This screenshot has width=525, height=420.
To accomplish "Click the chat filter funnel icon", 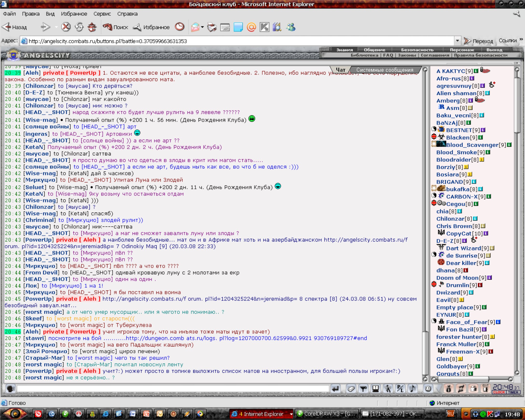I will point(363,389).
